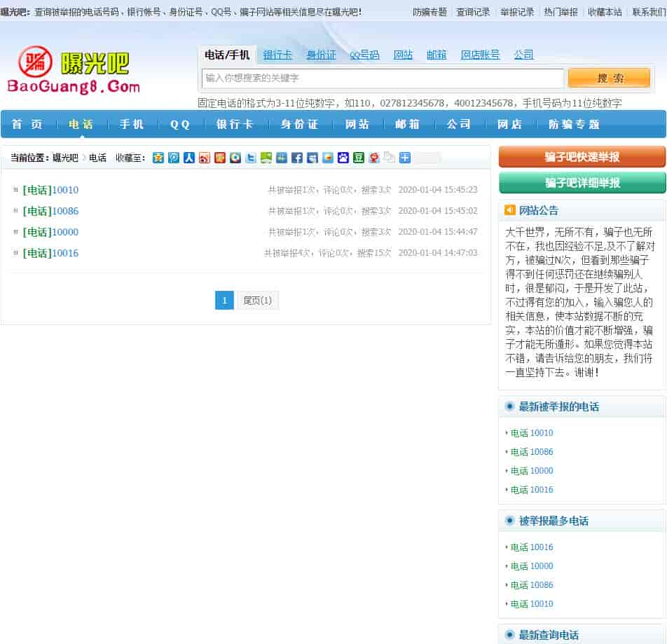Share page via Sina Weibo icon

click(205, 158)
